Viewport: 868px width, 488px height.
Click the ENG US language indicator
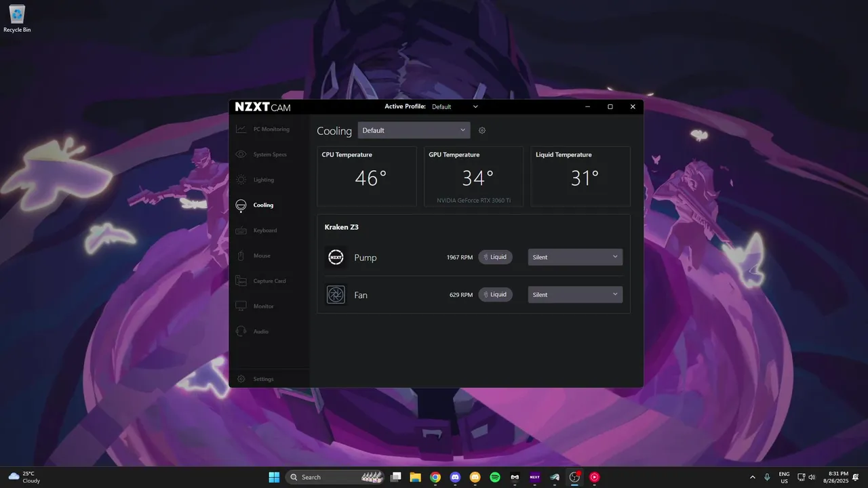[x=784, y=477]
